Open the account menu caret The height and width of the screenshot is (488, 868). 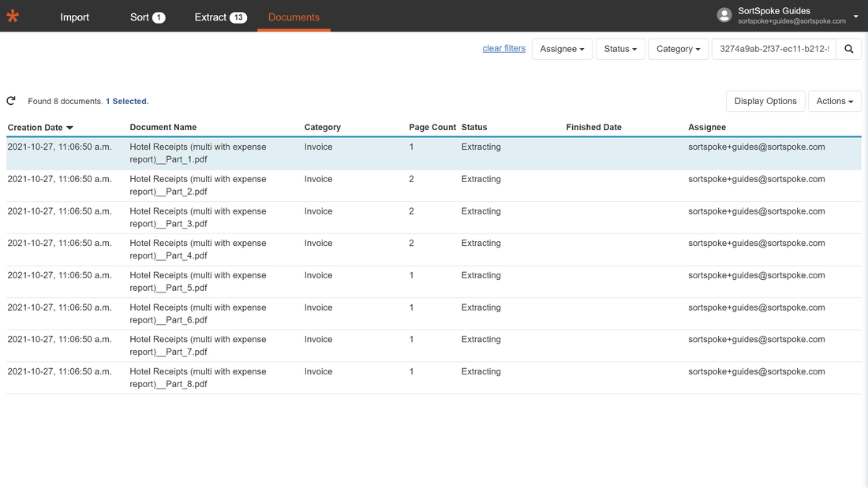point(856,17)
